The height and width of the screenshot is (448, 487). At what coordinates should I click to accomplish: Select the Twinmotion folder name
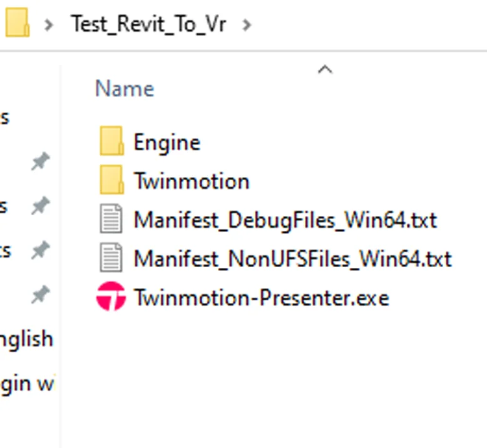[x=192, y=181]
